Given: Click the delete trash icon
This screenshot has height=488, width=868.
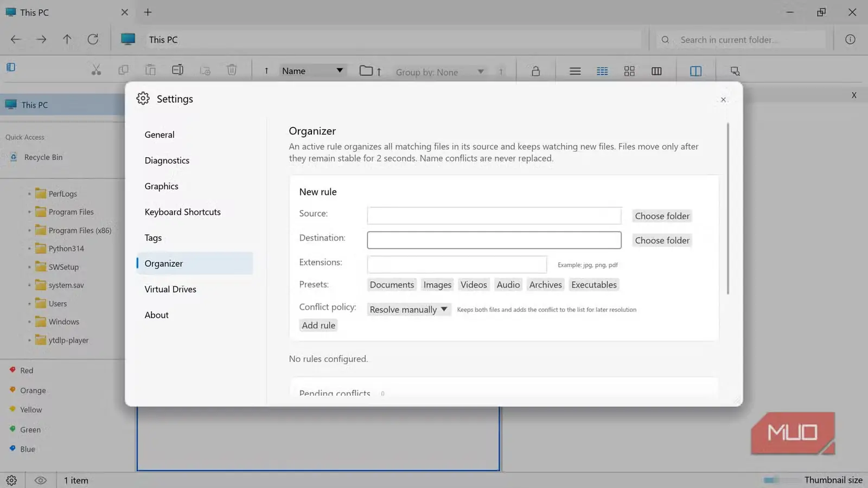Looking at the screenshot, I should click(x=232, y=70).
